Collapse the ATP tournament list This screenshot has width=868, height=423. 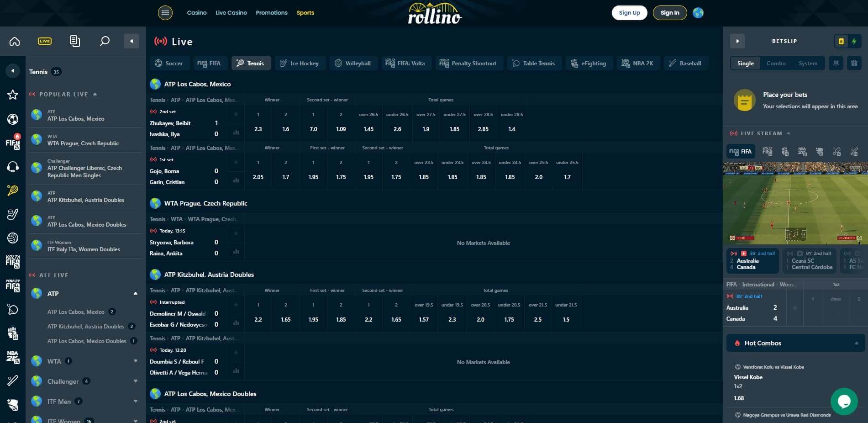click(136, 293)
